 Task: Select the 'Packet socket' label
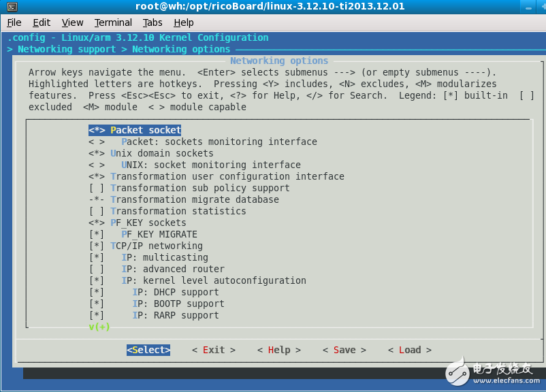coord(146,130)
